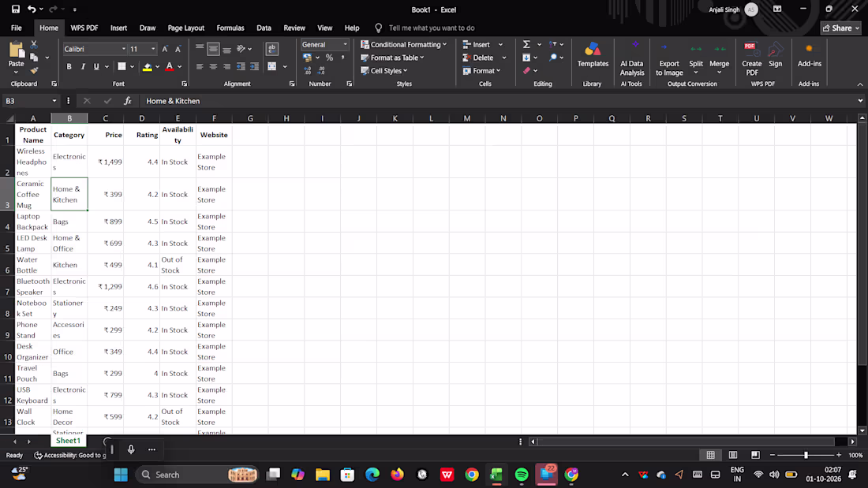The height and width of the screenshot is (488, 868).
Task: Click the zoom slider handle
Action: pyautogui.click(x=806, y=455)
